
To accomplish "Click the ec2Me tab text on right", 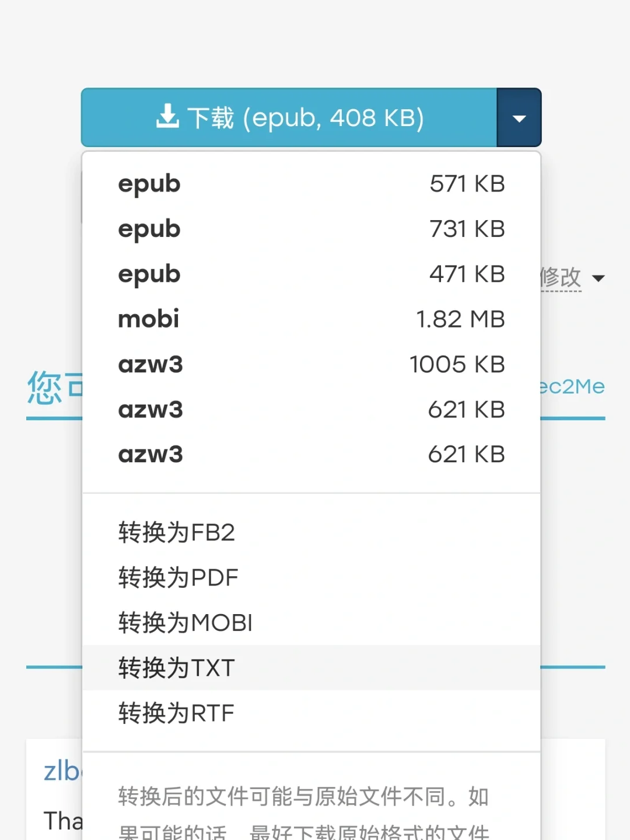I will pos(572,386).
